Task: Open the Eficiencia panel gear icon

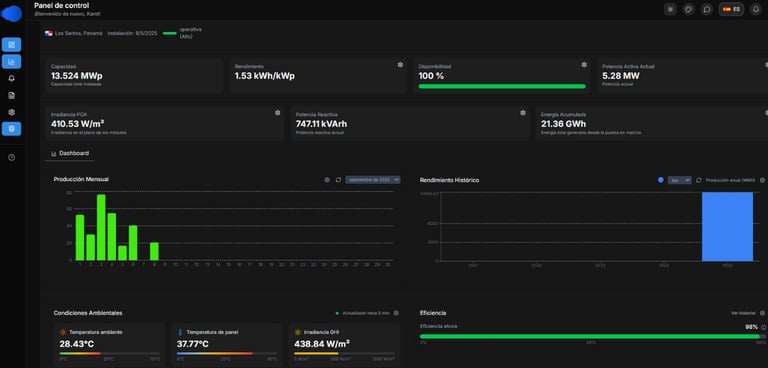Action: [x=762, y=313]
